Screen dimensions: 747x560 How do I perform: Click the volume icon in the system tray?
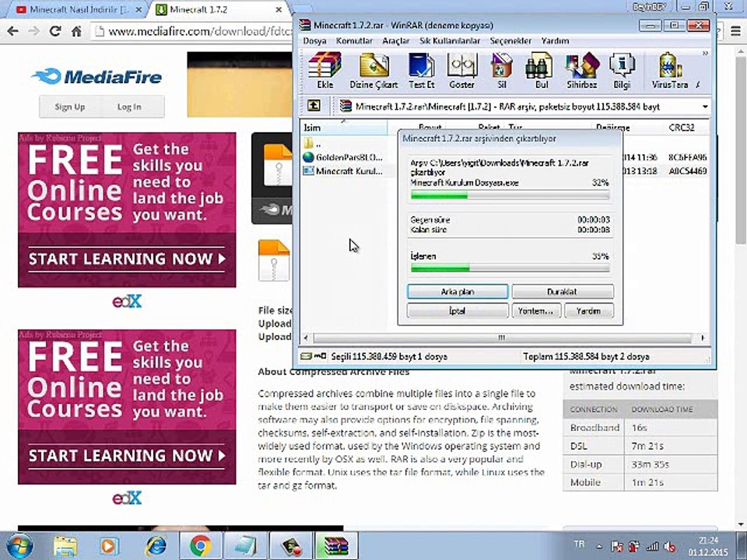(670, 546)
